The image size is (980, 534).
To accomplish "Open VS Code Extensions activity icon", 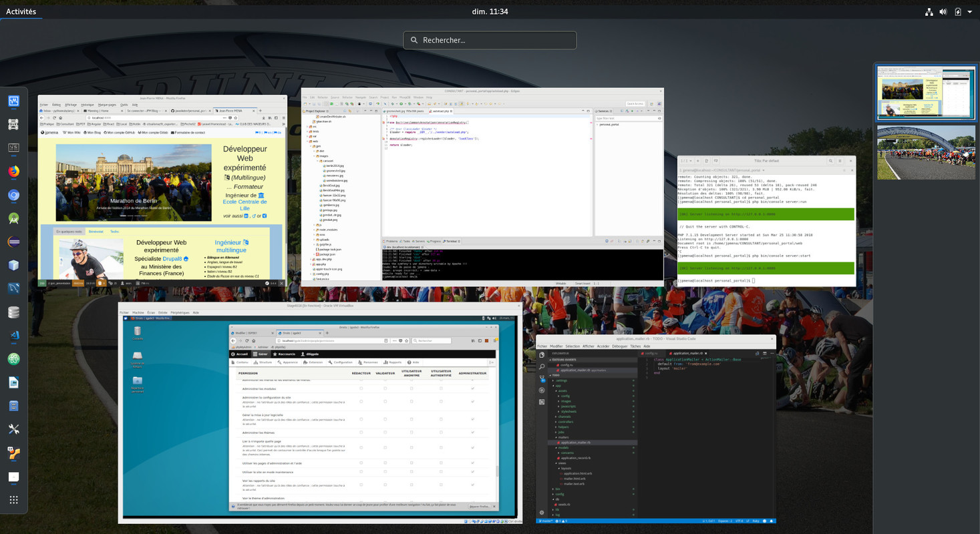I will (542, 402).
